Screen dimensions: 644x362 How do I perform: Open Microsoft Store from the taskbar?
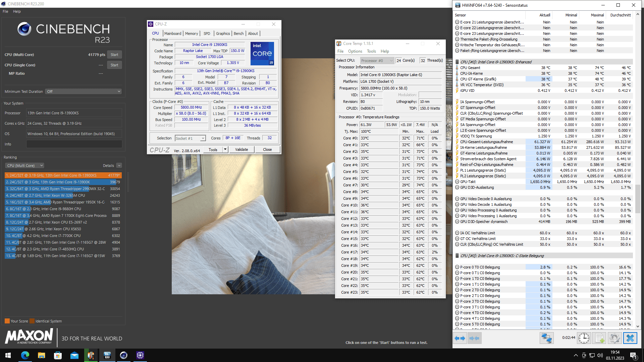[58, 355]
